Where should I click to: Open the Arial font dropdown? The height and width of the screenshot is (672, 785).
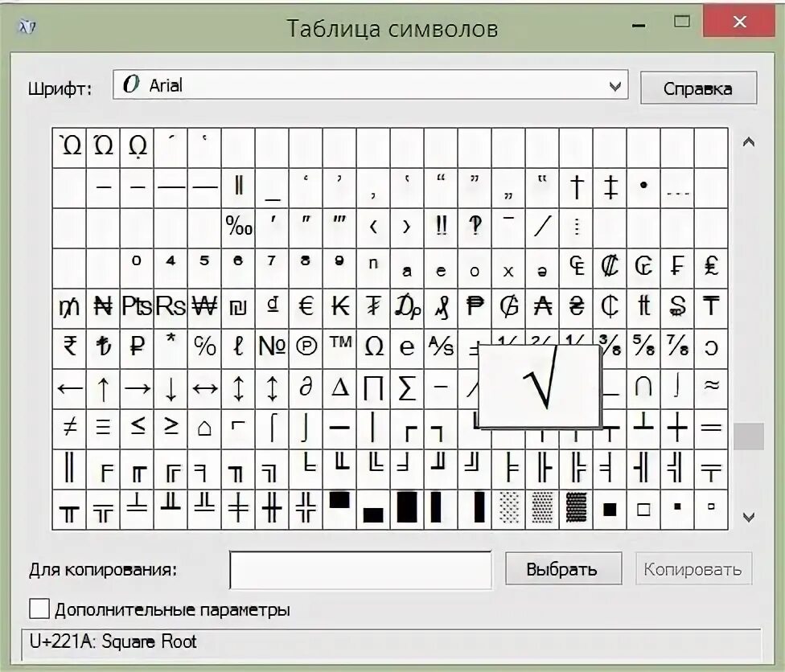coord(616,85)
